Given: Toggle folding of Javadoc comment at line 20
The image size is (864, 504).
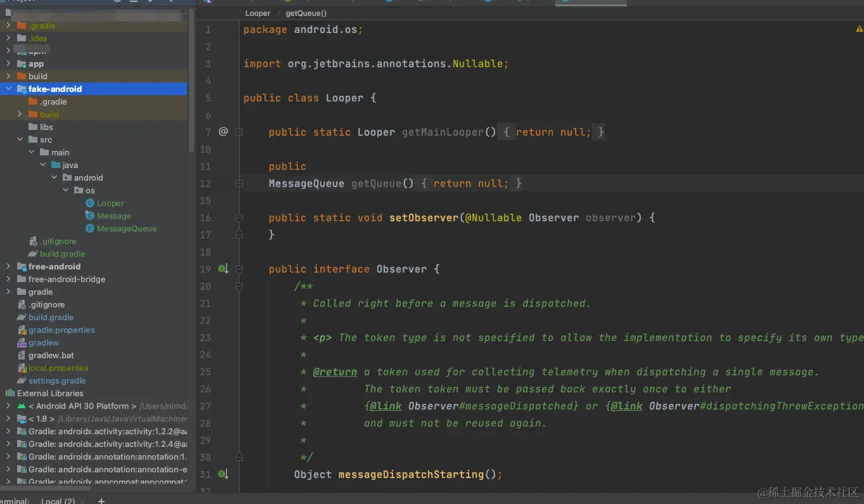Looking at the screenshot, I should pyautogui.click(x=240, y=286).
